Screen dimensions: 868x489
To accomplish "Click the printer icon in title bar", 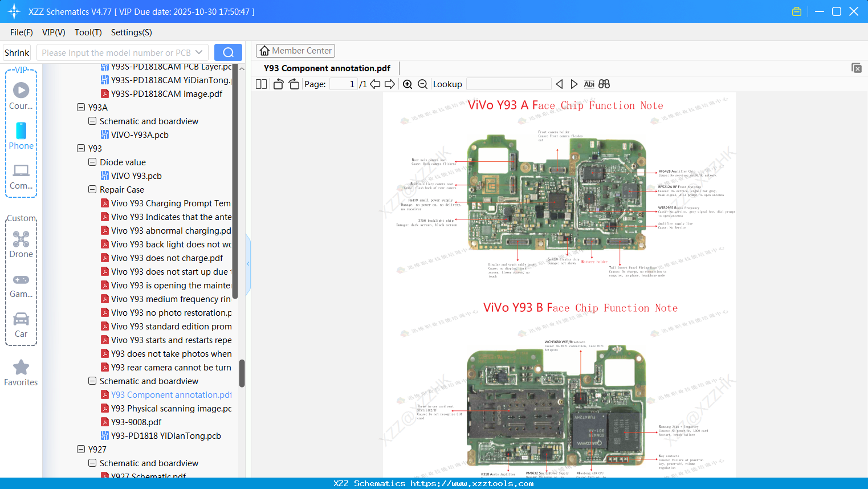I will (797, 11).
